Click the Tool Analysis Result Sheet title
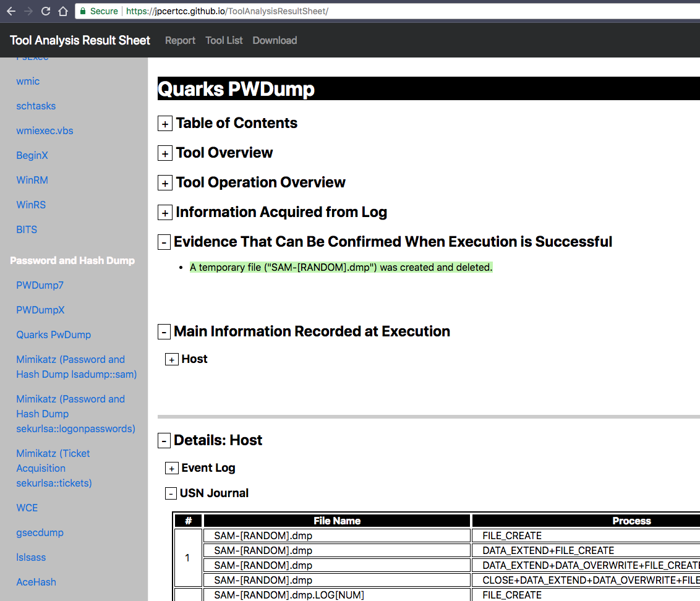The image size is (700, 601). tap(80, 40)
